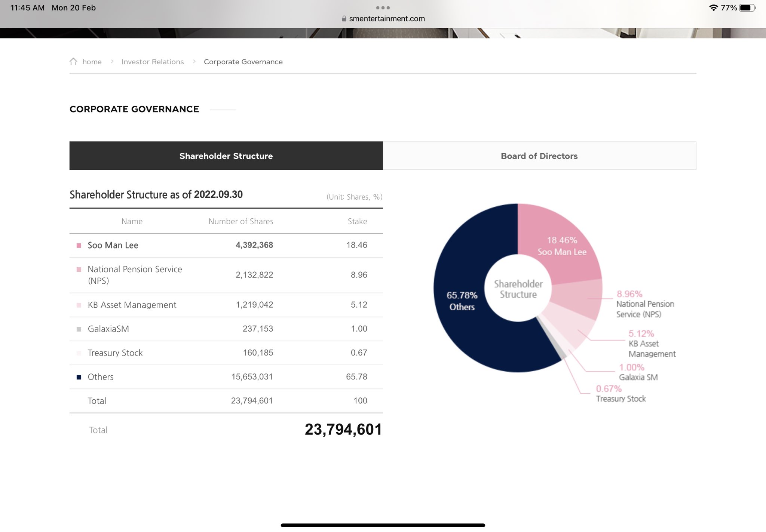Click the home icon in breadcrumb
The height and width of the screenshot is (532, 766).
[73, 61]
